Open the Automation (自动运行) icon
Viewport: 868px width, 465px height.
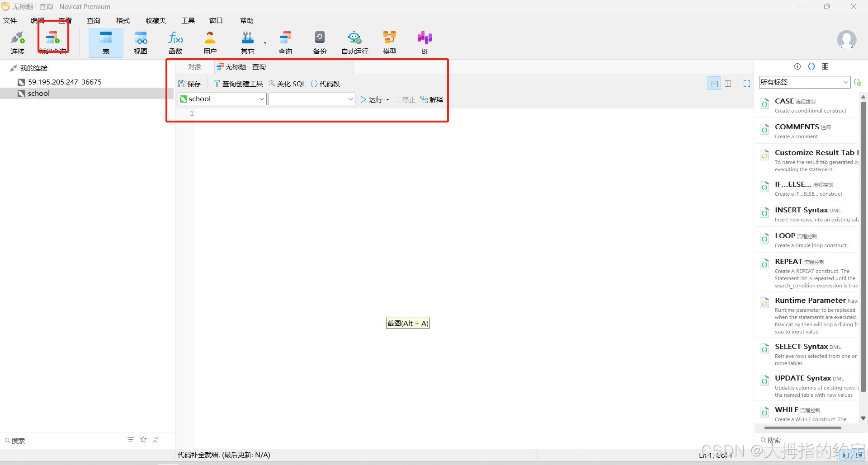click(354, 42)
